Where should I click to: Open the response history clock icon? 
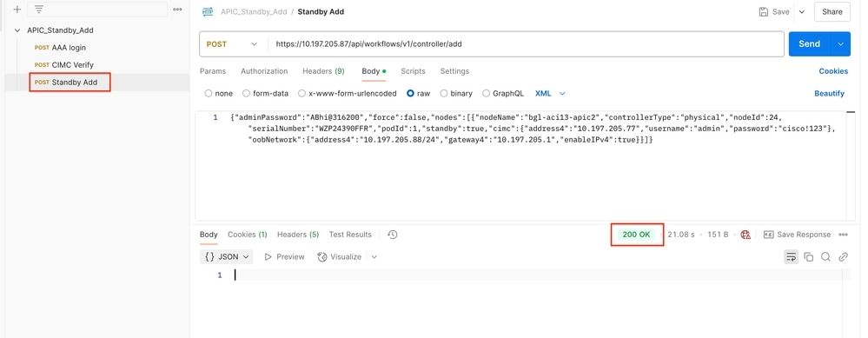pyautogui.click(x=393, y=235)
